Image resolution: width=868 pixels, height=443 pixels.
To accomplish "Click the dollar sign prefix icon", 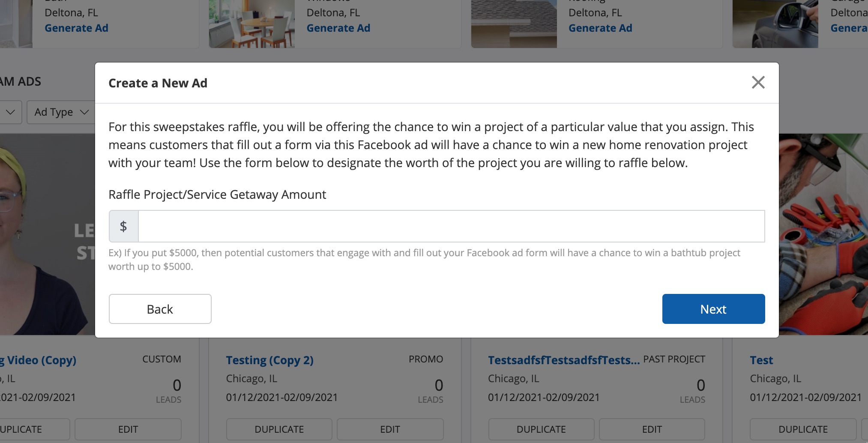I will click(123, 226).
